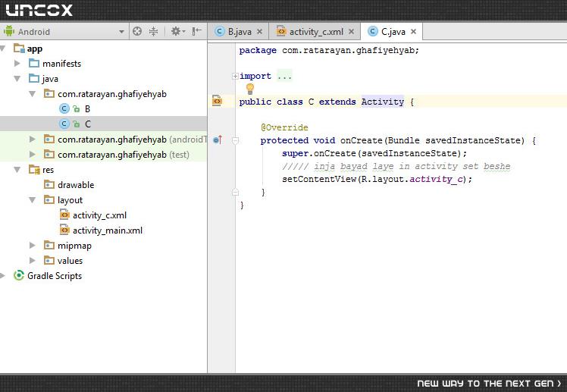
Task: Click the onCreate closing fold marker
Action: [235, 192]
